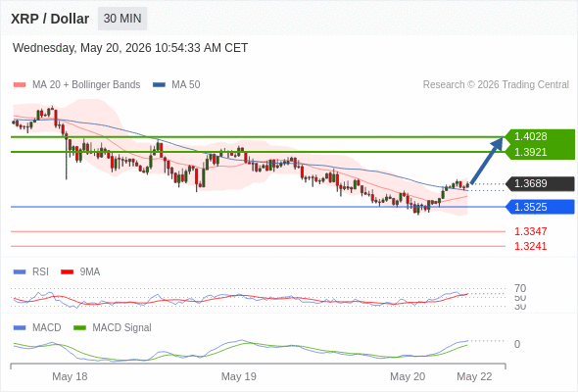Click the blue upward forecast arrow
Image resolution: width=578 pixels, height=392 pixels.
(487, 161)
